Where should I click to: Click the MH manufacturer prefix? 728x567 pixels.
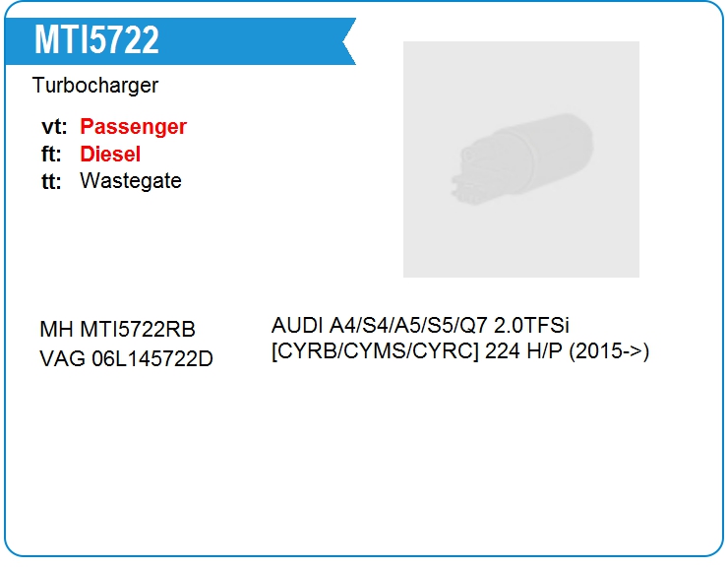tap(55, 330)
